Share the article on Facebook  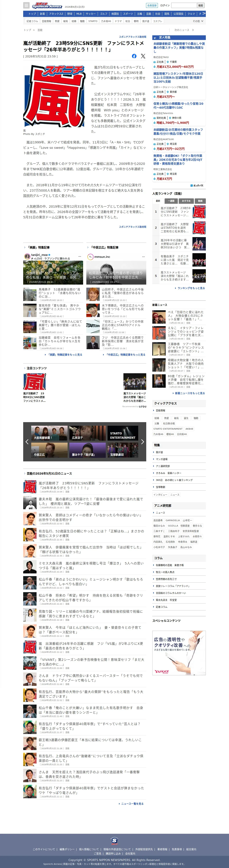tap(134, 56)
